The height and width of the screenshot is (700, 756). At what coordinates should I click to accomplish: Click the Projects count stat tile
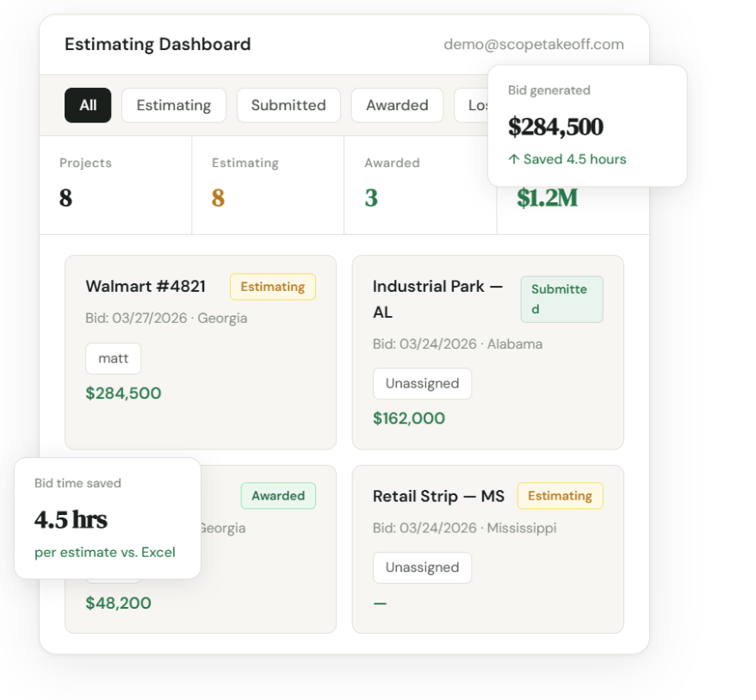[115, 184]
